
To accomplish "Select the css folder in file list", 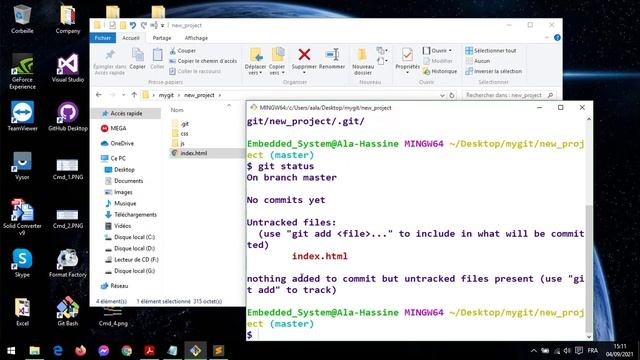I will pyautogui.click(x=184, y=133).
